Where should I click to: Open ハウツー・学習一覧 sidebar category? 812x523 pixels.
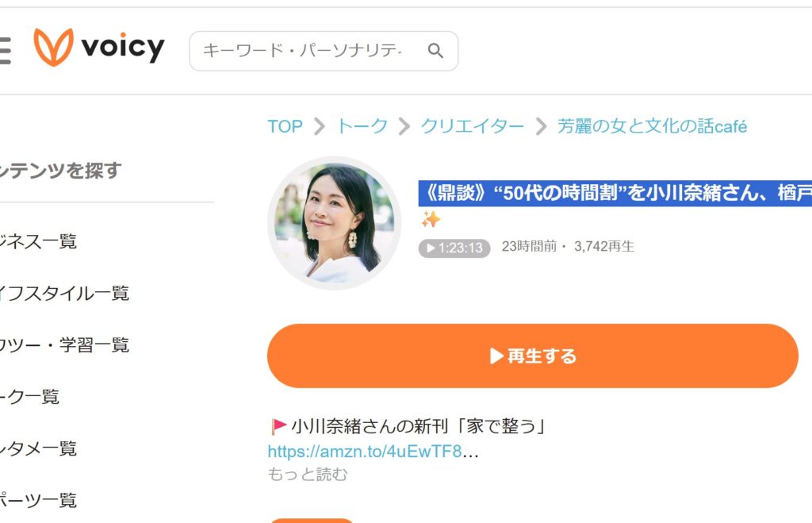click(63, 344)
